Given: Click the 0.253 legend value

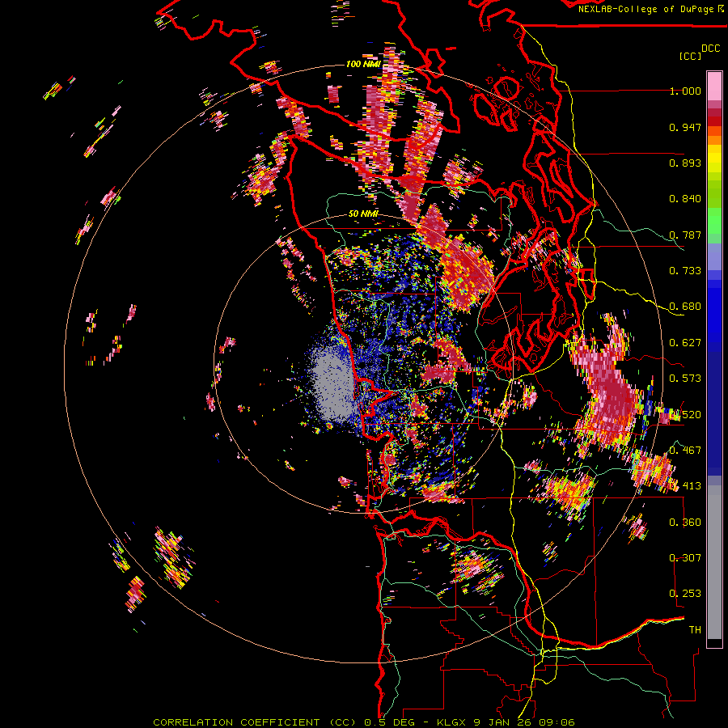Looking at the screenshot, I should pos(684,594).
